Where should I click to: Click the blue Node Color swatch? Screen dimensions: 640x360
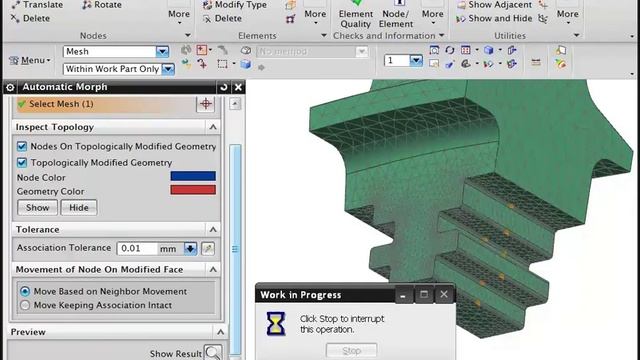tap(193, 176)
